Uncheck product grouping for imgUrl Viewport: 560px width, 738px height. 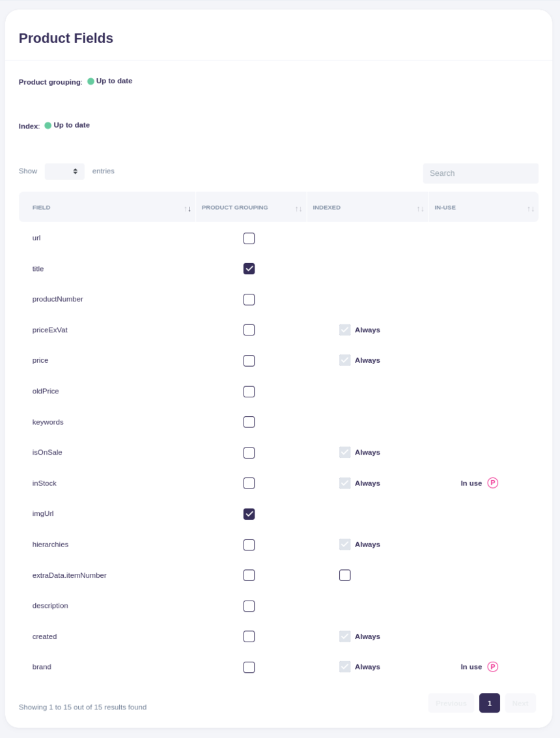point(249,514)
